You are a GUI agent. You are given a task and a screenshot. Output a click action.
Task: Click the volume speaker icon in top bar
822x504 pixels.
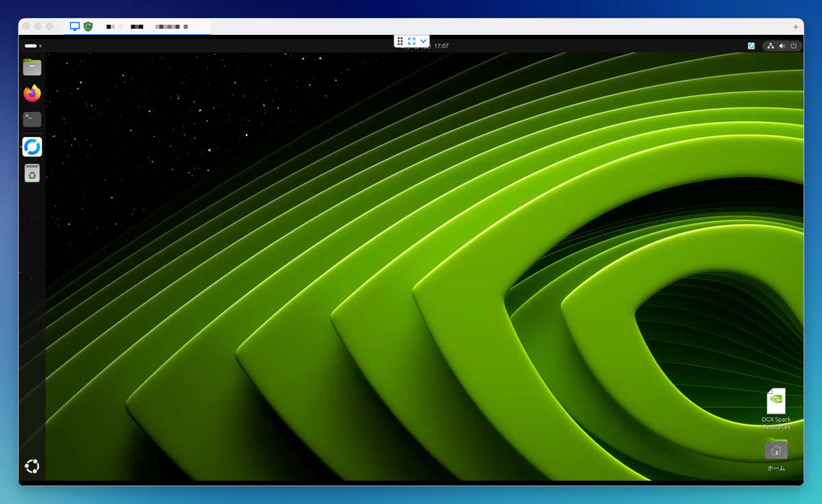click(x=782, y=46)
